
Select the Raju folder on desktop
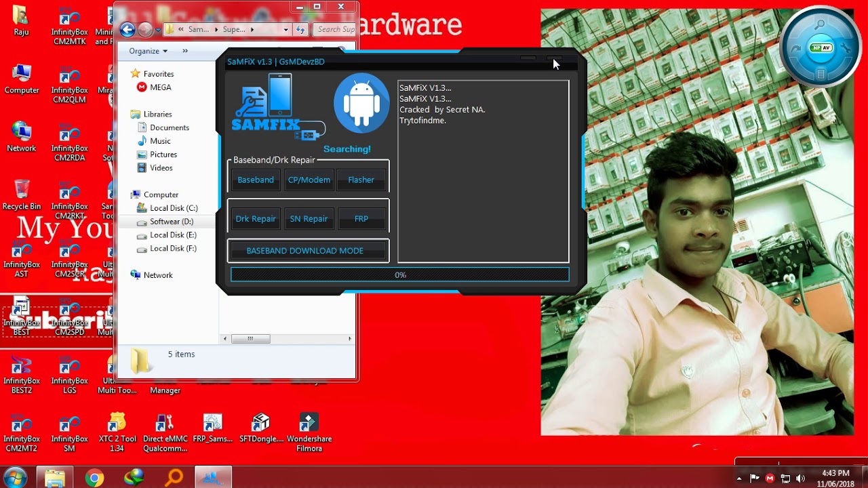pyautogui.click(x=21, y=20)
